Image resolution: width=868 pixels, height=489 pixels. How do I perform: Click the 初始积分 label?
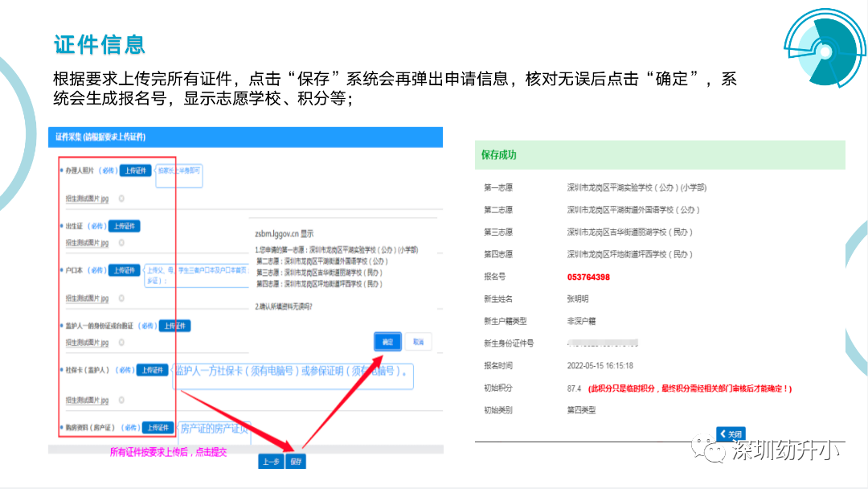[x=498, y=388]
